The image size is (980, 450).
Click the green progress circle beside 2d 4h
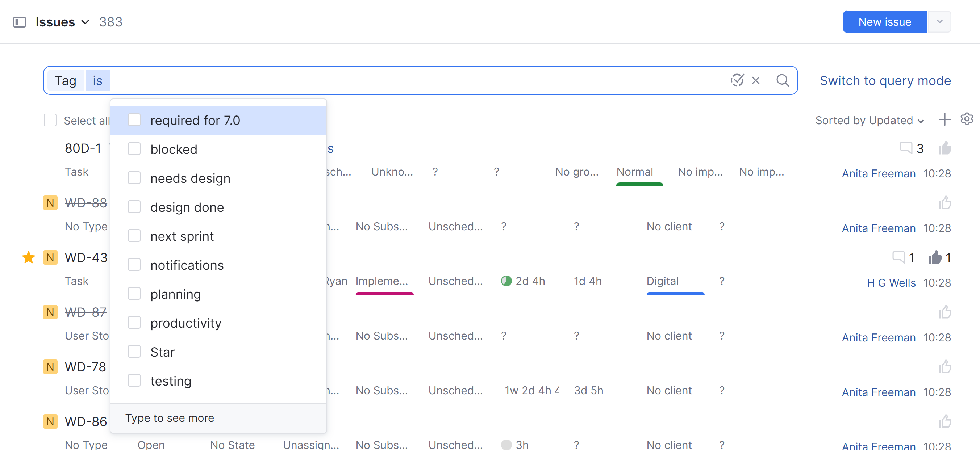506,281
